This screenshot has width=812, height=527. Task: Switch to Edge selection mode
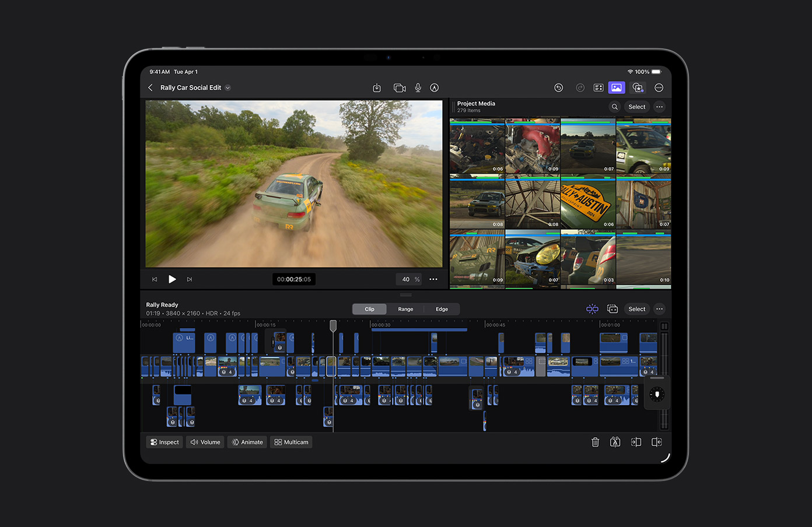(442, 309)
